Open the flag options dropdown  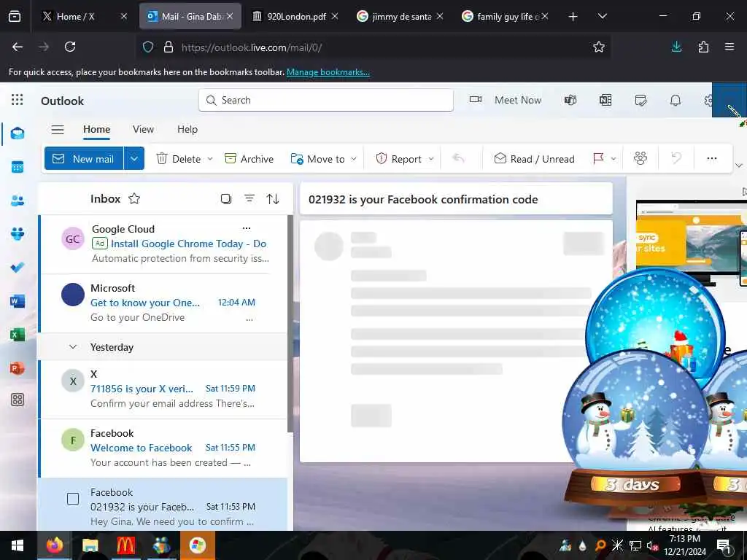pyautogui.click(x=614, y=158)
